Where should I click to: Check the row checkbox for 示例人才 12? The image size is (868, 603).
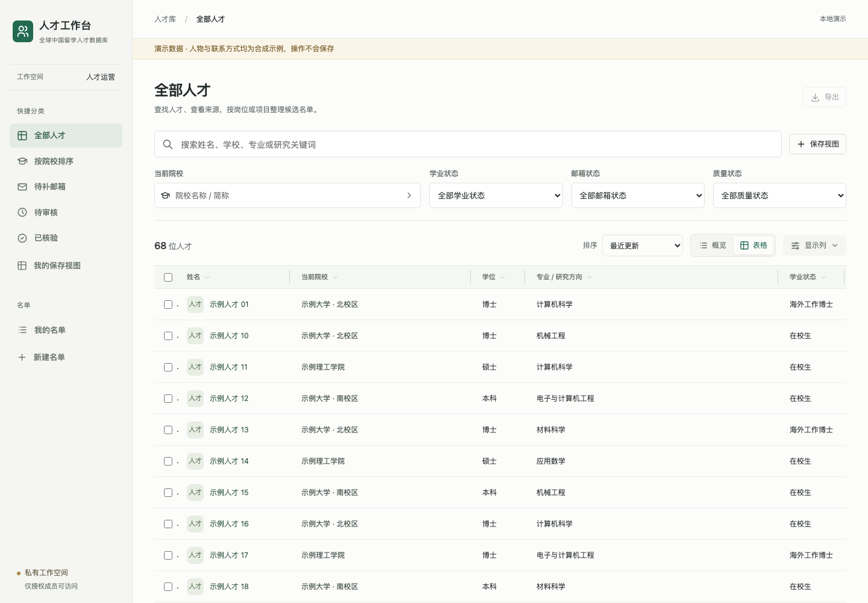pos(168,399)
